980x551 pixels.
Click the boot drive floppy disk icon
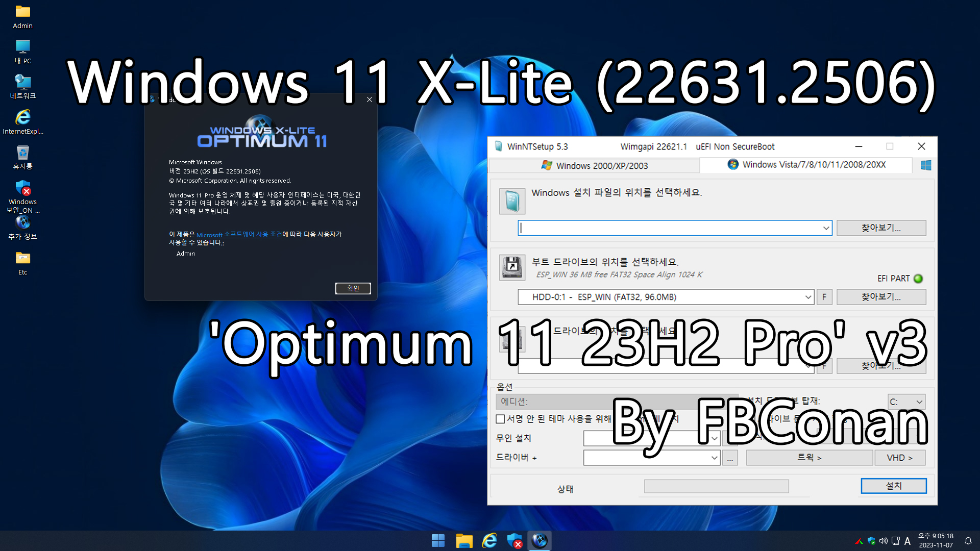click(512, 267)
